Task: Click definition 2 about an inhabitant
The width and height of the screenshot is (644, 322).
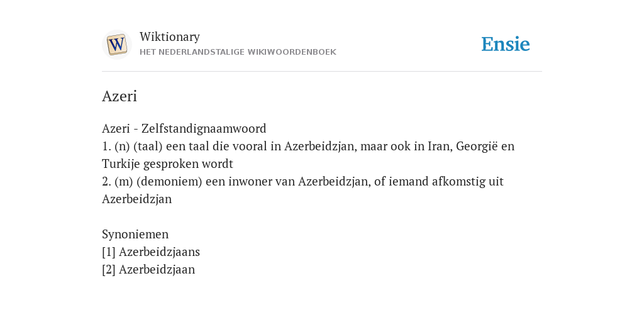Action: 303,190
